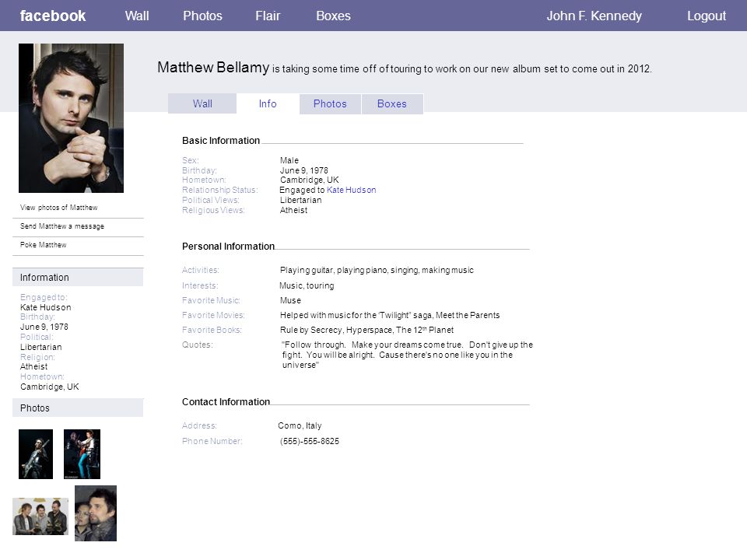Image resolution: width=747 pixels, height=560 pixels.
Task: Click the Favorite Music value 'Muse'
Action: pyautogui.click(x=290, y=300)
